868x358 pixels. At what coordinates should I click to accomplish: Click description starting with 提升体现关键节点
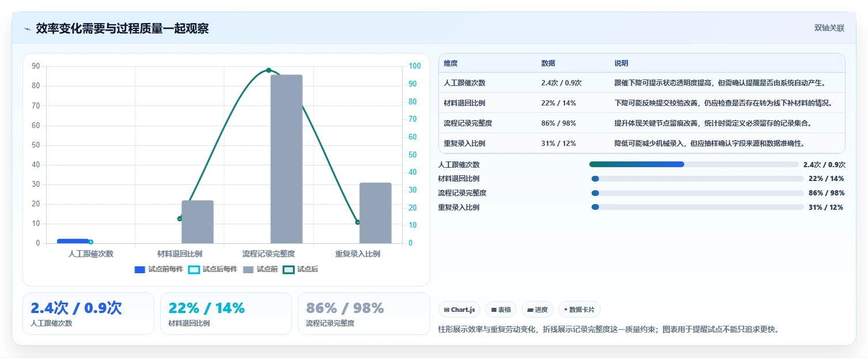[x=714, y=123]
